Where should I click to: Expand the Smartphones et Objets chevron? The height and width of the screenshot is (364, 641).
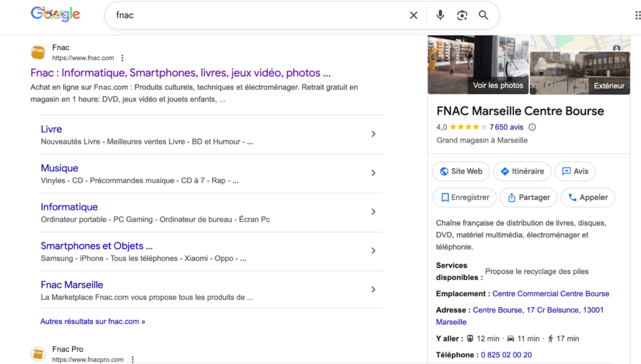(373, 251)
